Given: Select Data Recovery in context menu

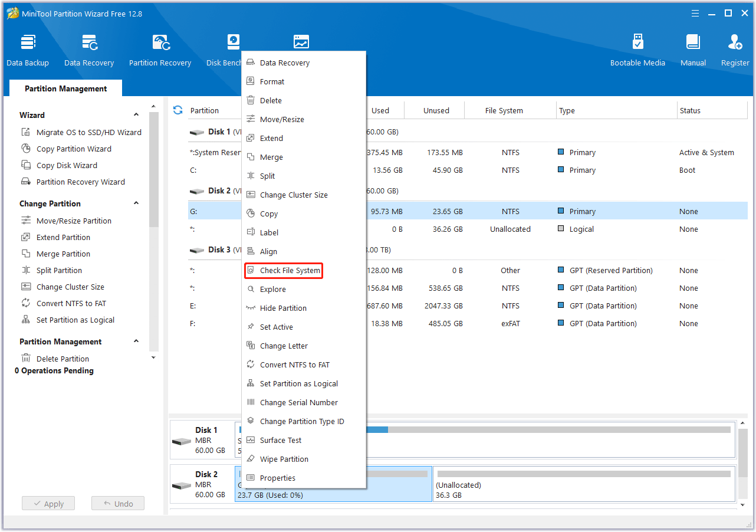Looking at the screenshot, I should 304,63.
